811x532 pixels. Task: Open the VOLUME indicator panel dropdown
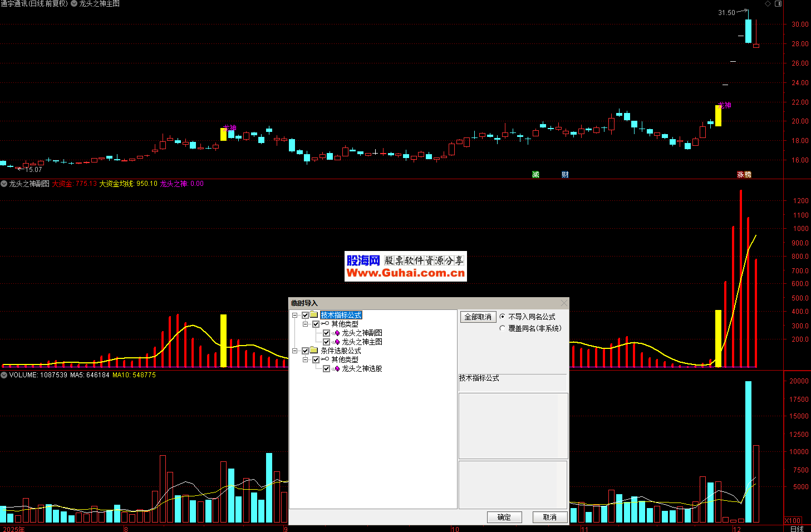pos(4,375)
